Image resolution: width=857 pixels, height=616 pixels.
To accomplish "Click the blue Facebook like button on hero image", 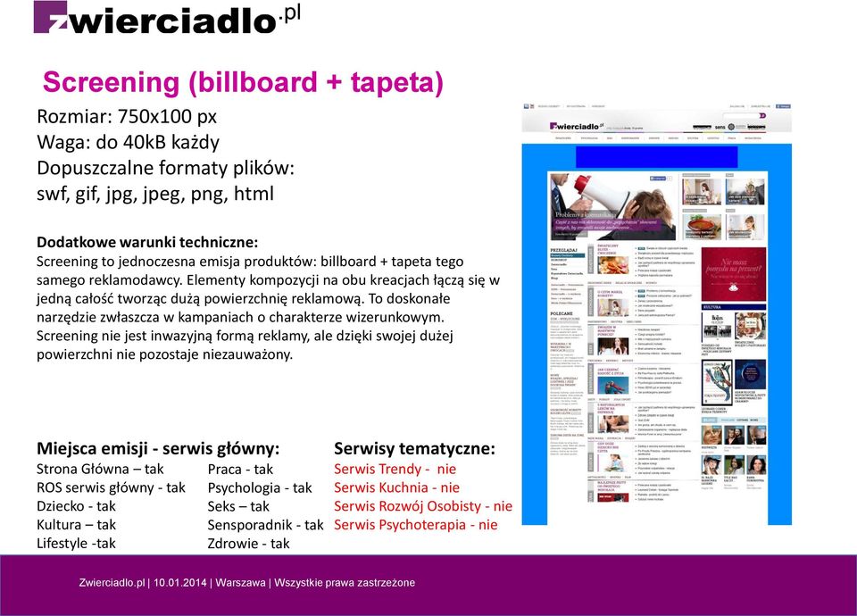I will (x=658, y=179).
